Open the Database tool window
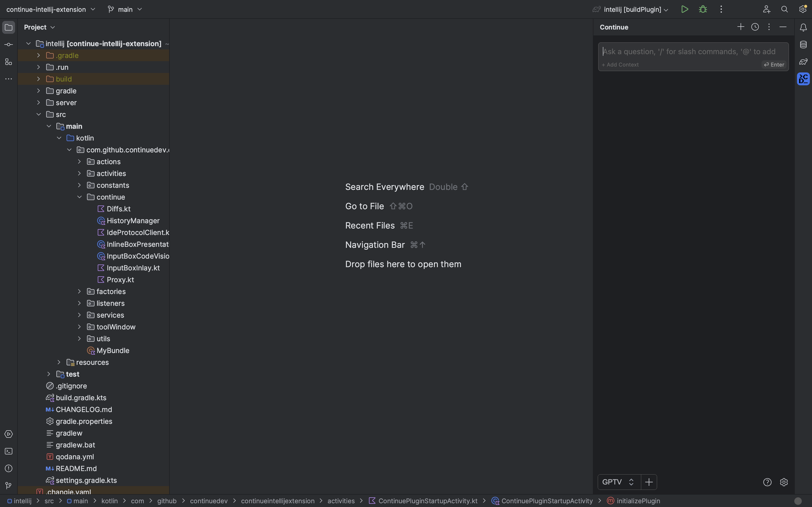 (803, 44)
